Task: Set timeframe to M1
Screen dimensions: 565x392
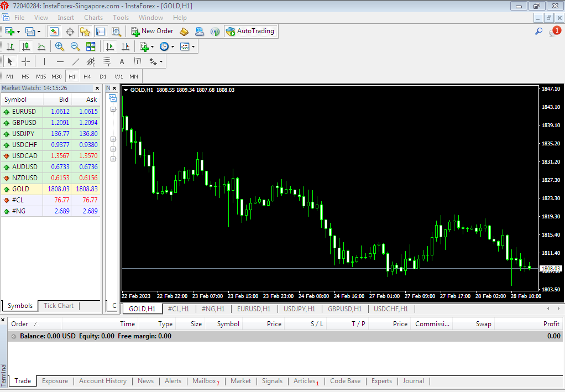Action: point(10,76)
